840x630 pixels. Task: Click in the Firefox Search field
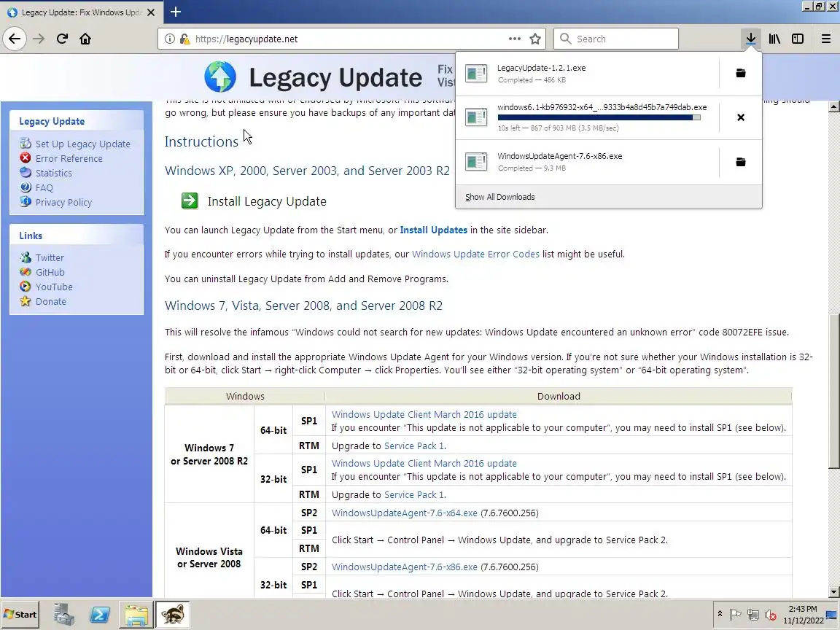615,39
